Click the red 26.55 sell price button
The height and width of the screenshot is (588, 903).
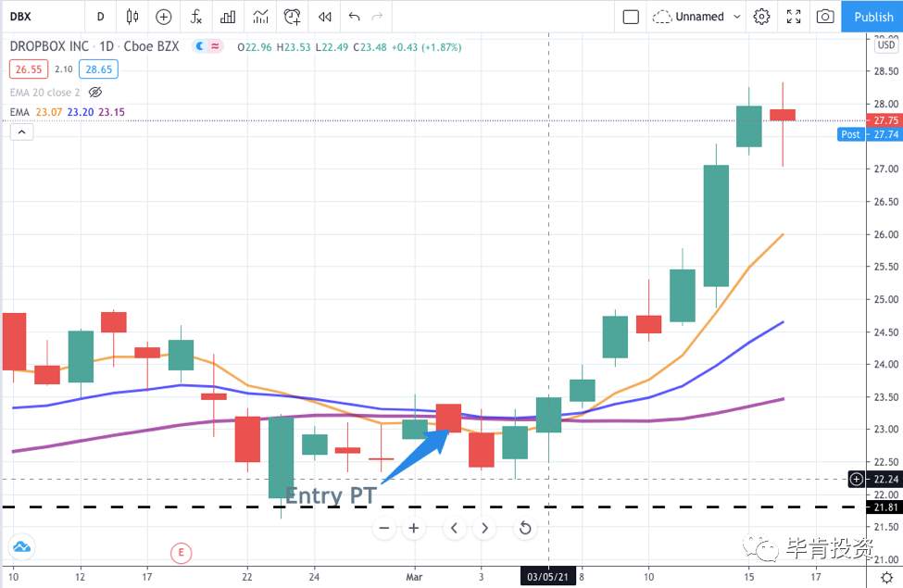[29, 69]
